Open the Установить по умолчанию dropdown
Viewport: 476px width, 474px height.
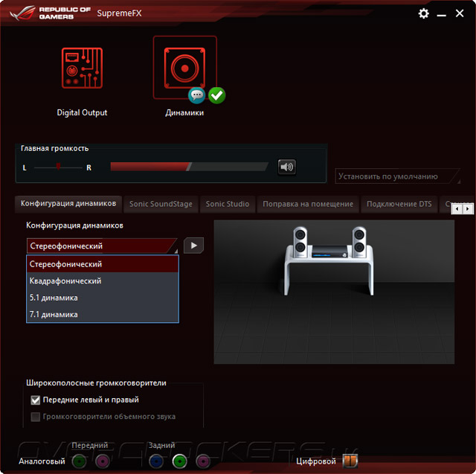tap(398, 176)
